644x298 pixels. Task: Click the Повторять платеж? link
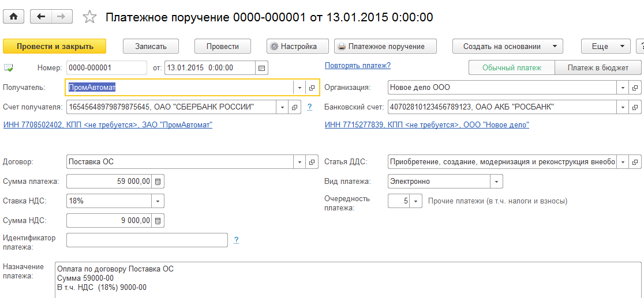pos(357,66)
